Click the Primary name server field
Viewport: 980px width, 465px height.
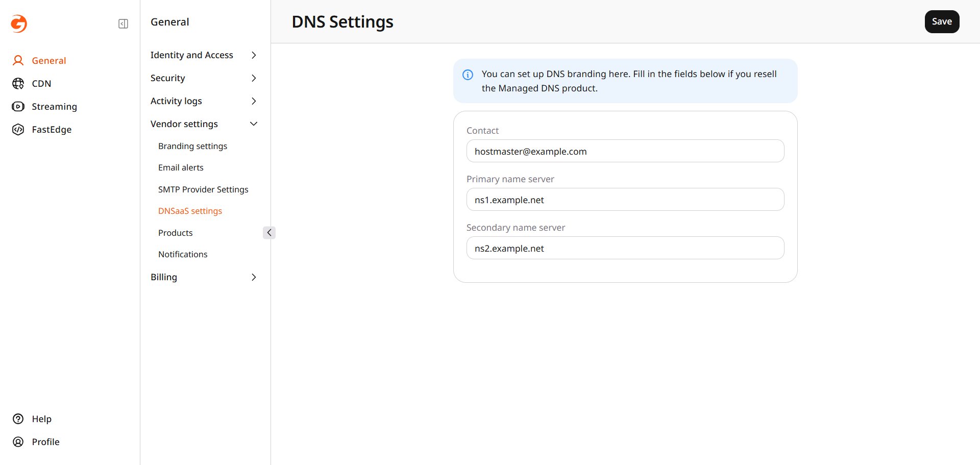[625, 200]
